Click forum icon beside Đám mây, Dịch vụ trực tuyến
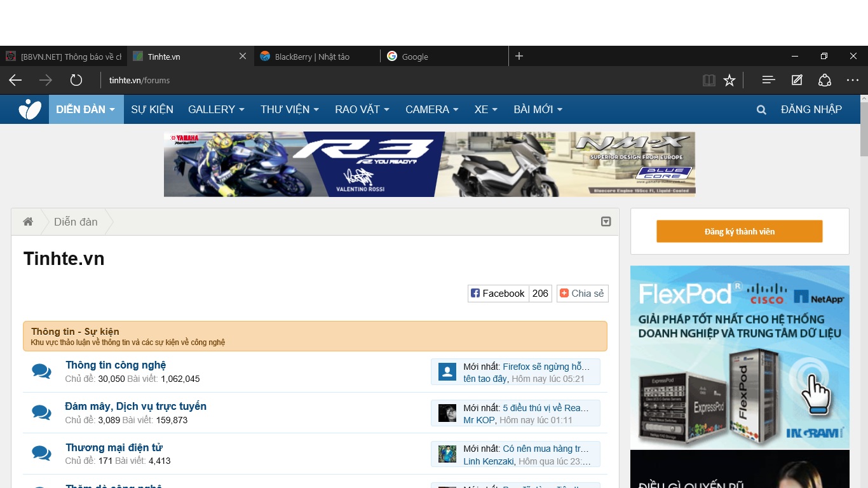 pos(42,412)
